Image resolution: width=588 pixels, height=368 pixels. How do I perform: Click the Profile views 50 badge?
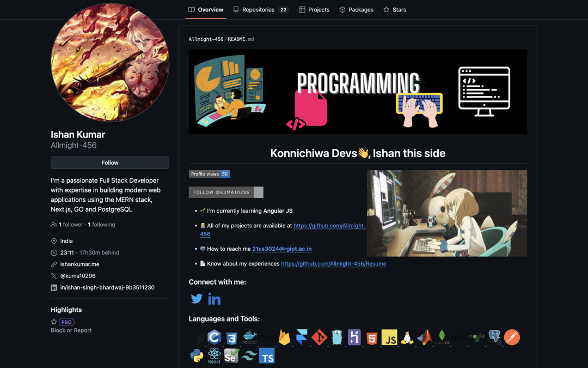coord(209,174)
